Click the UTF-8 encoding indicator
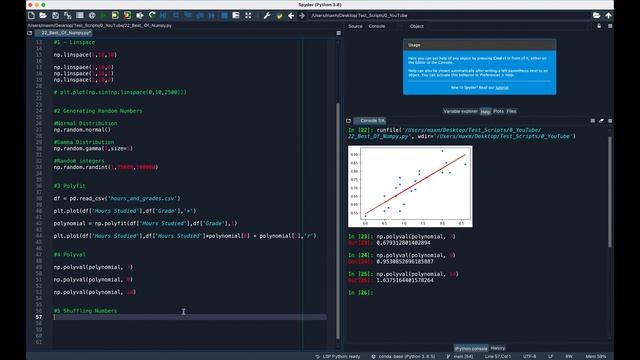This screenshot has width=640, height=360. pyautogui.click(x=529, y=357)
